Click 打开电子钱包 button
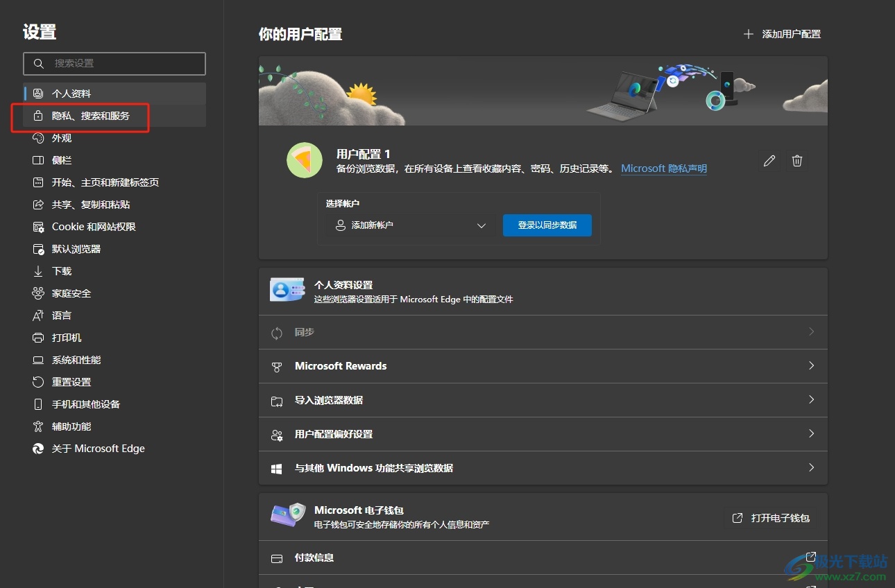The height and width of the screenshot is (588, 895). pos(771,518)
